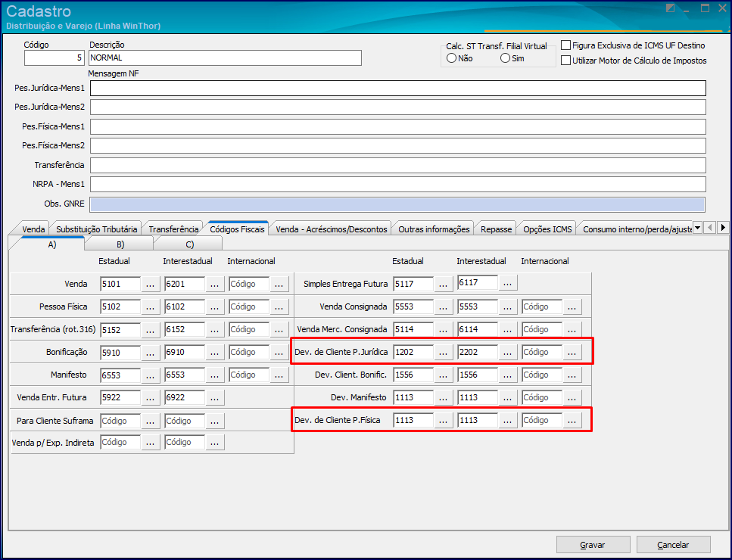Open lookup for Bonificação Estadual 5910

tap(150, 353)
